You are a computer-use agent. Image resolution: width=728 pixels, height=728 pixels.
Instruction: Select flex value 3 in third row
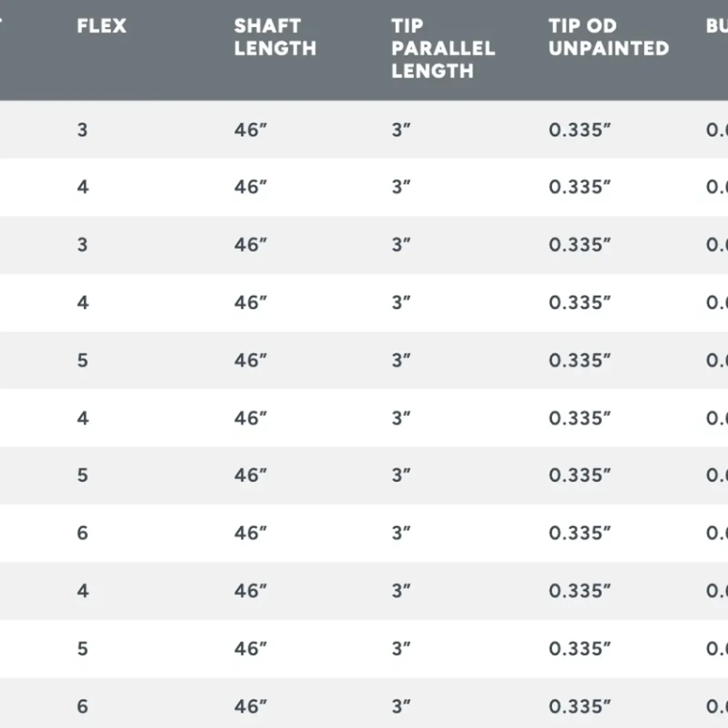(82, 245)
